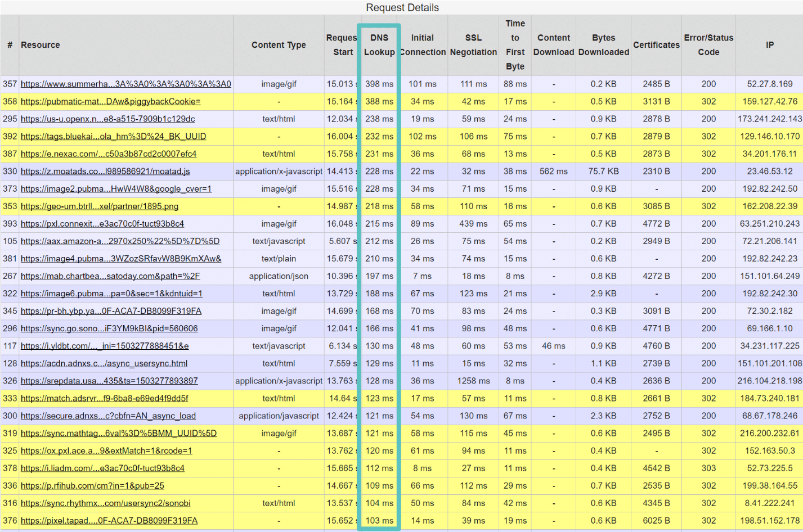Sort the table by IP column

tap(769, 44)
